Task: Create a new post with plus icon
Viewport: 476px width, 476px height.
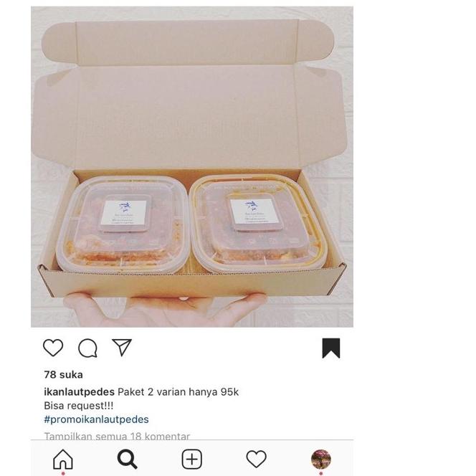Action: point(191,459)
